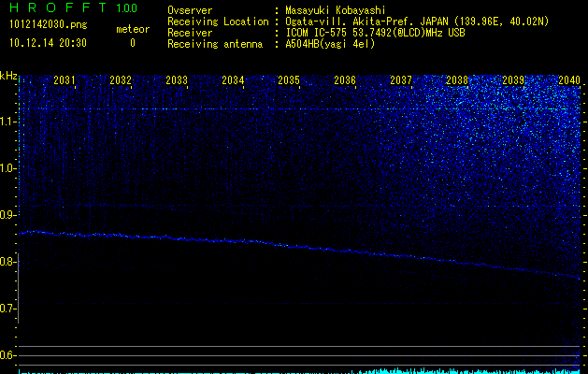Select the meteor count value 0
Image resolution: width=588 pixels, height=374 pixels.
132,43
